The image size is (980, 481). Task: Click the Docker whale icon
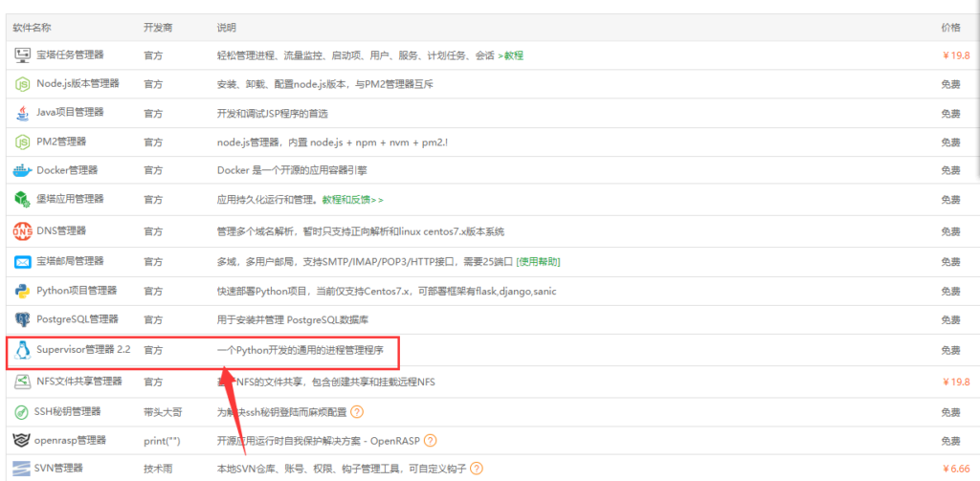(22, 170)
